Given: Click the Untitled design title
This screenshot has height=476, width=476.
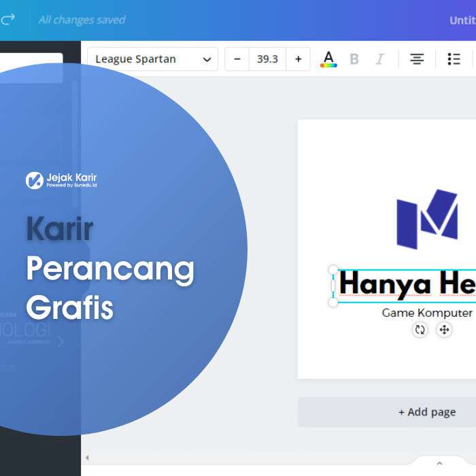Looking at the screenshot, I should point(462,20).
